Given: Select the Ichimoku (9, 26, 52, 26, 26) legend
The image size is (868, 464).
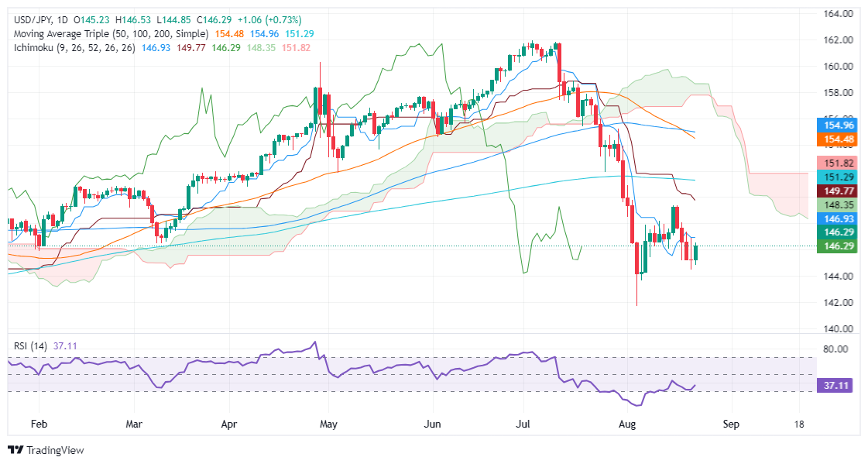Looking at the screenshot, I should point(74,47).
